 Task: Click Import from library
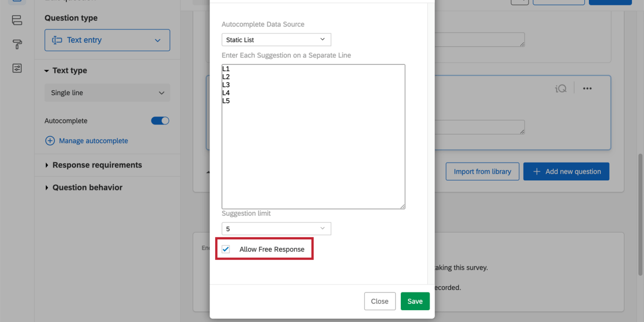(x=482, y=171)
